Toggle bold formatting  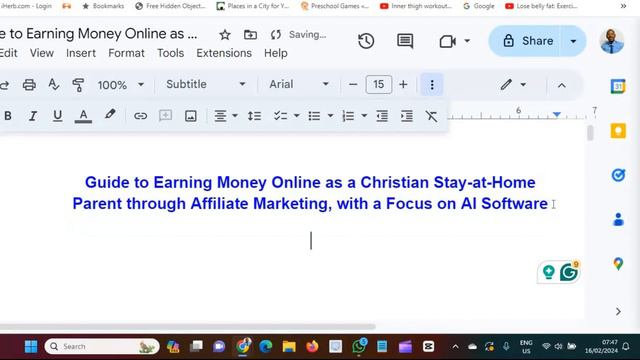point(8,116)
